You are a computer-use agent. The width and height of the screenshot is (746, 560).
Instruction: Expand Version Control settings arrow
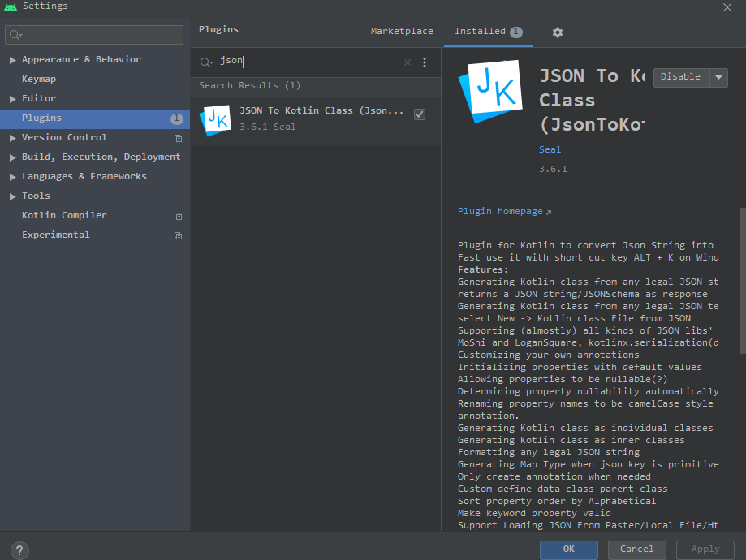coord(12,138)
